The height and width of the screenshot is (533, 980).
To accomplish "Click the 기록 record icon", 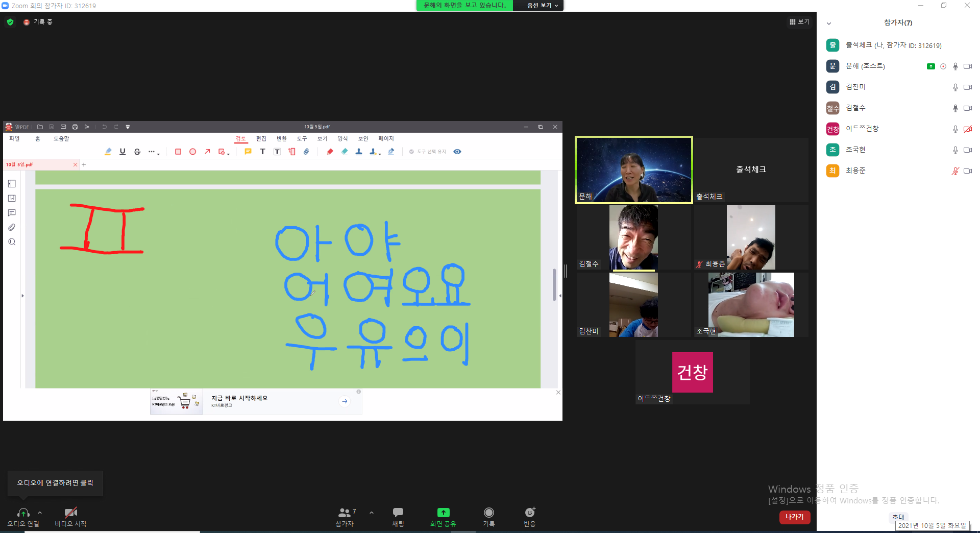I will 488,512.
